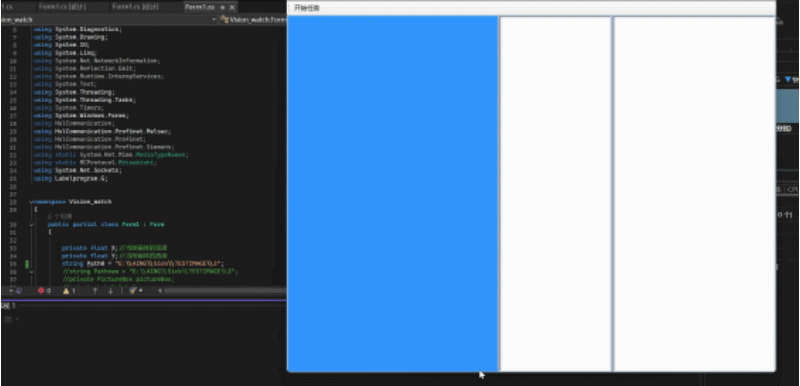Open the 开始任务 menu in the form window
This screenshot has width=800, height=386.
[307, 8]
